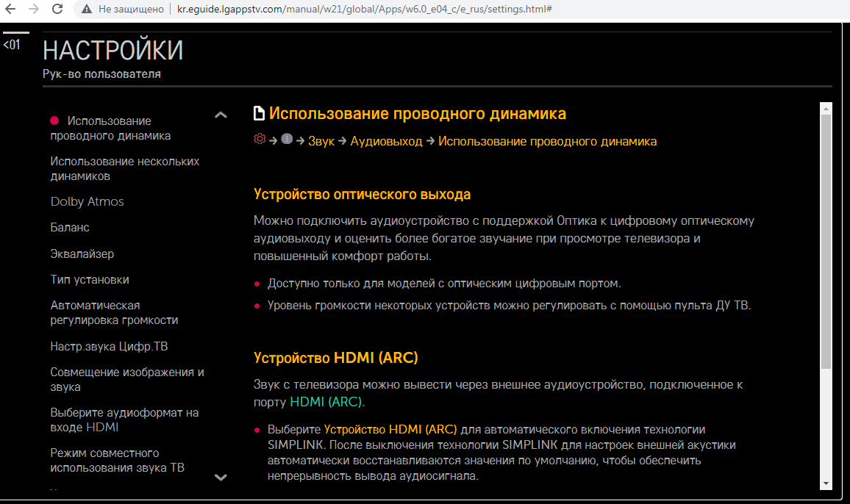The height and width of the screenshot is (504, 850).
Task: Open the Эквалайзер menu item
Action: coord(82,253)
